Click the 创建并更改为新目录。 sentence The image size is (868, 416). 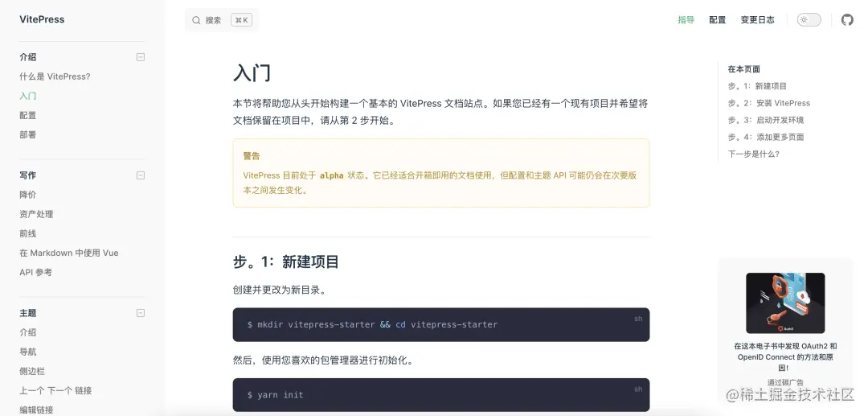(280, 290)
